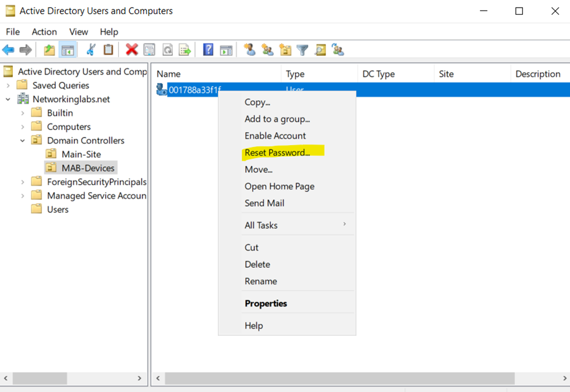Open the View menu
This screenshot has height=392, width=570.
pyautogui.click(x=79, y=32)
